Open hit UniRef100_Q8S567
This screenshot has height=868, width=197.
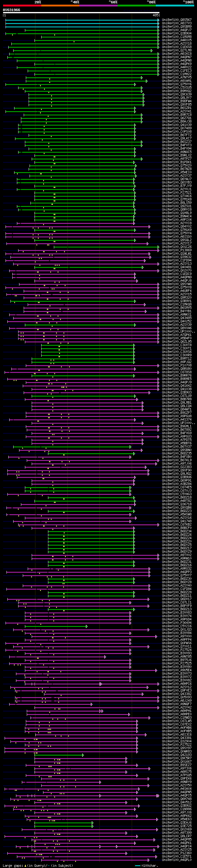177,20
